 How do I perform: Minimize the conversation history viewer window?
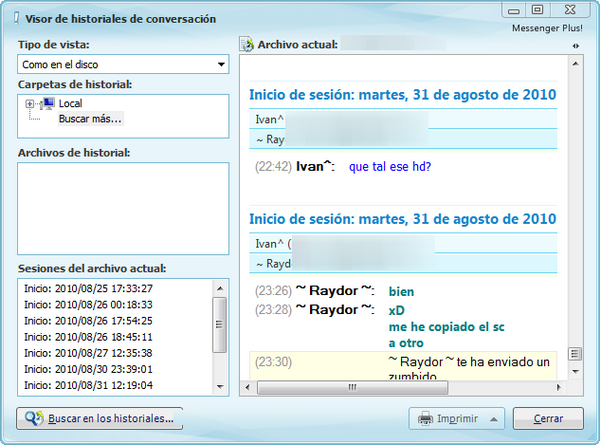click(x=514, y=10)
